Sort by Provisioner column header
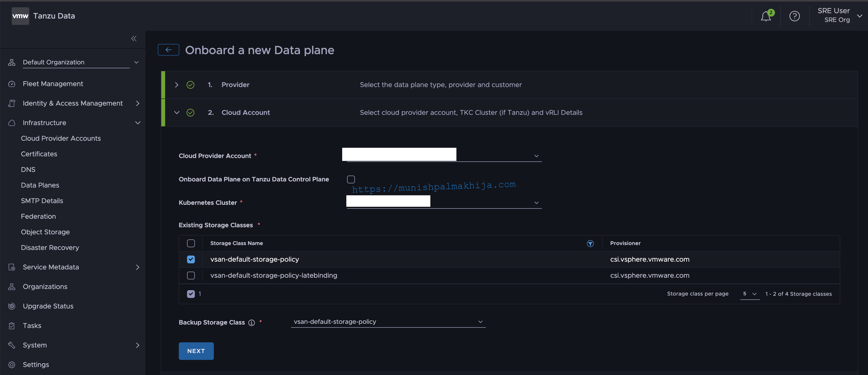The width and height of the screenshot is (868, 375). coord(625,244)
